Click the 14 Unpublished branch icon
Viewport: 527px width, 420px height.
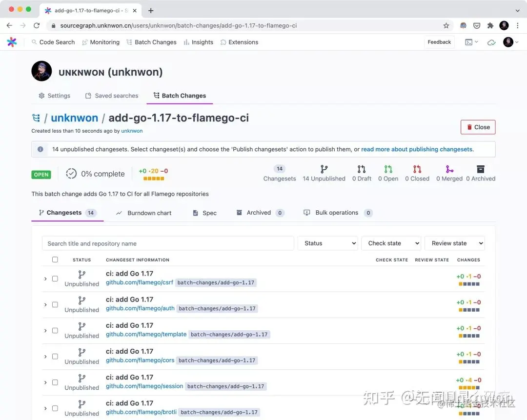pyautogui.click(x=324, y=169)
